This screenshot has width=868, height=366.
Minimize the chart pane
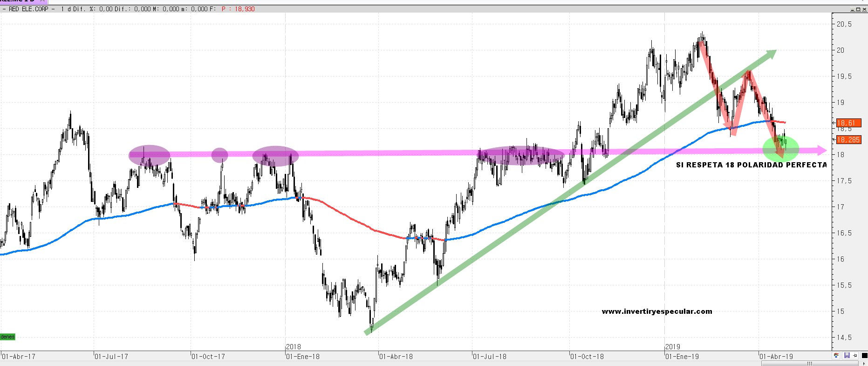pos(853,9)
